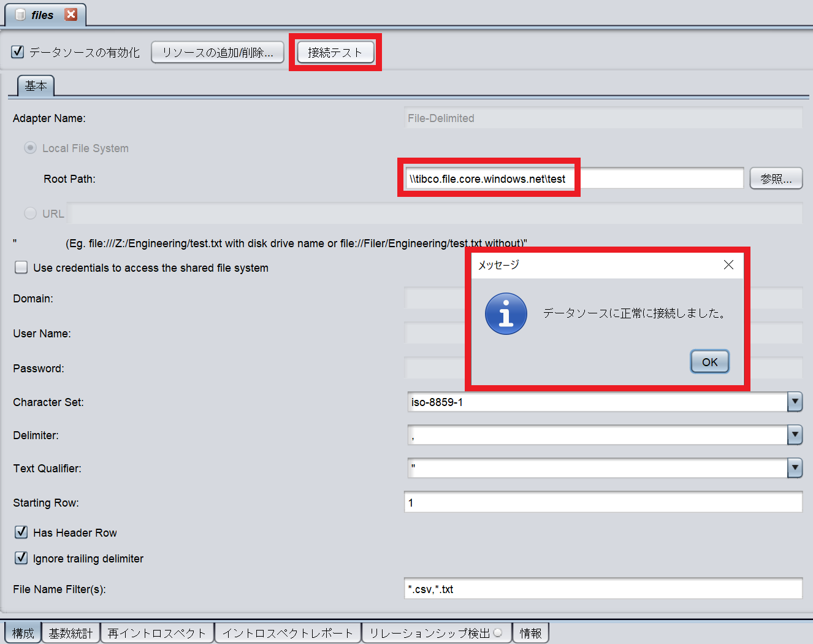Open リソースの追加/削除 dialog

[x=218, y=52]
